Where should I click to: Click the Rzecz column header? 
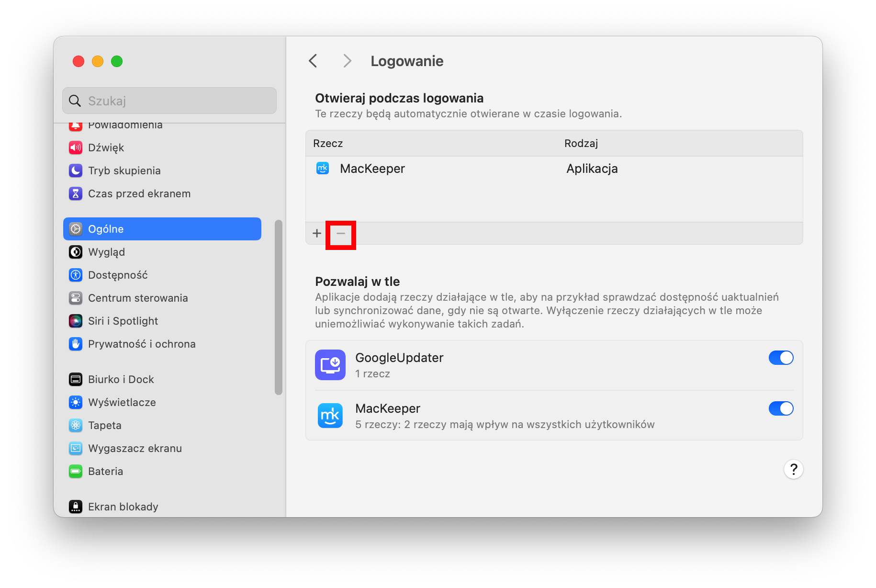pos(328,143)
